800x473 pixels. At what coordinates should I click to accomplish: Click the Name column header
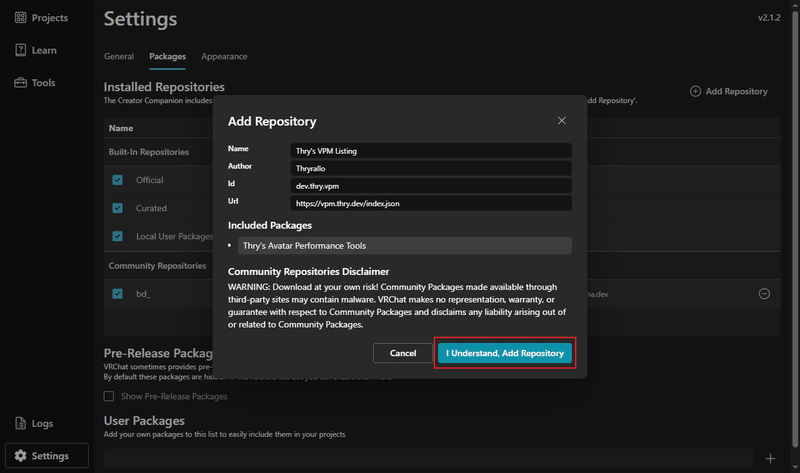tap(121, 128)
